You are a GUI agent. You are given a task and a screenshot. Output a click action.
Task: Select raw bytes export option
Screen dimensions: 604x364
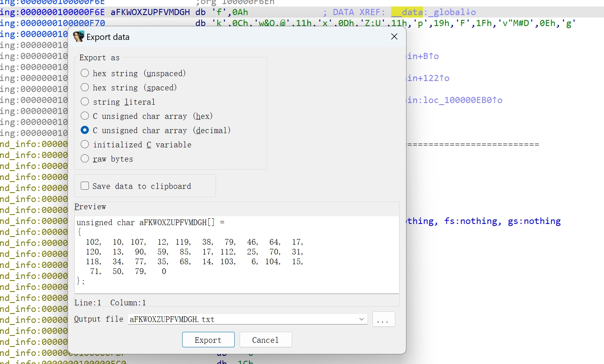[x=85, y=159]
